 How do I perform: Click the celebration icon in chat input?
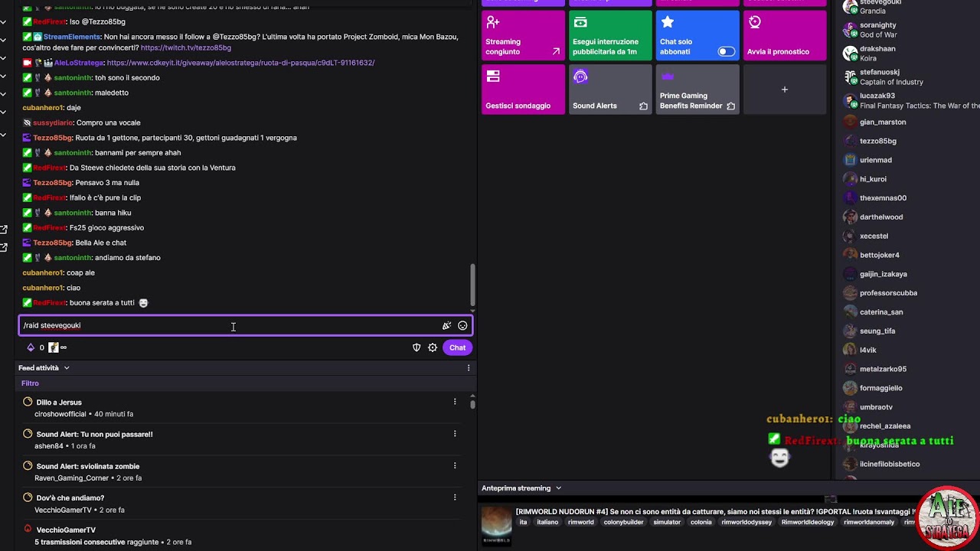coord(446,325)
